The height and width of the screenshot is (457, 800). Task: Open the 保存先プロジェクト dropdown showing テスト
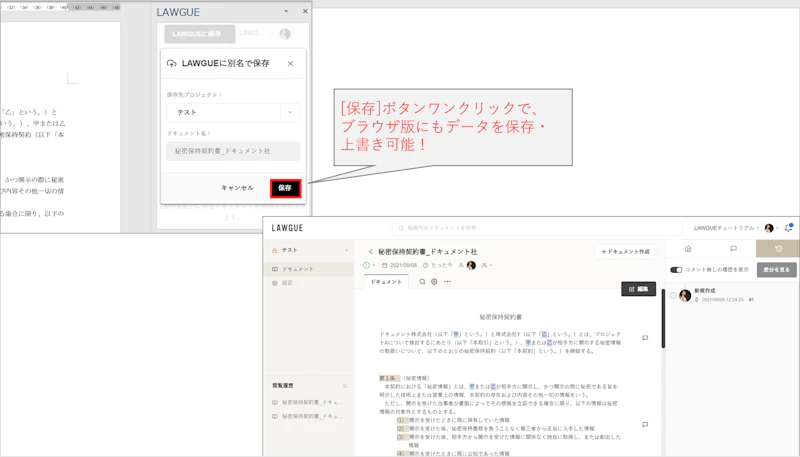point(233,113)
